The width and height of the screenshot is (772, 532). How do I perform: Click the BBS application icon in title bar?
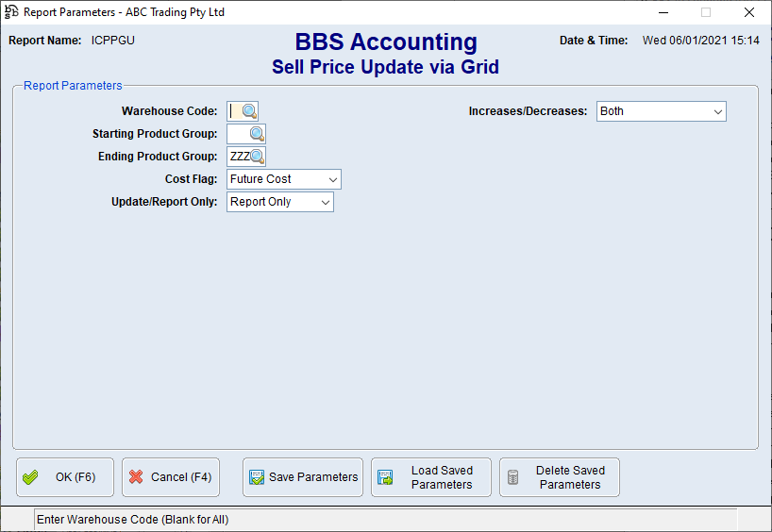coord(11,12)
